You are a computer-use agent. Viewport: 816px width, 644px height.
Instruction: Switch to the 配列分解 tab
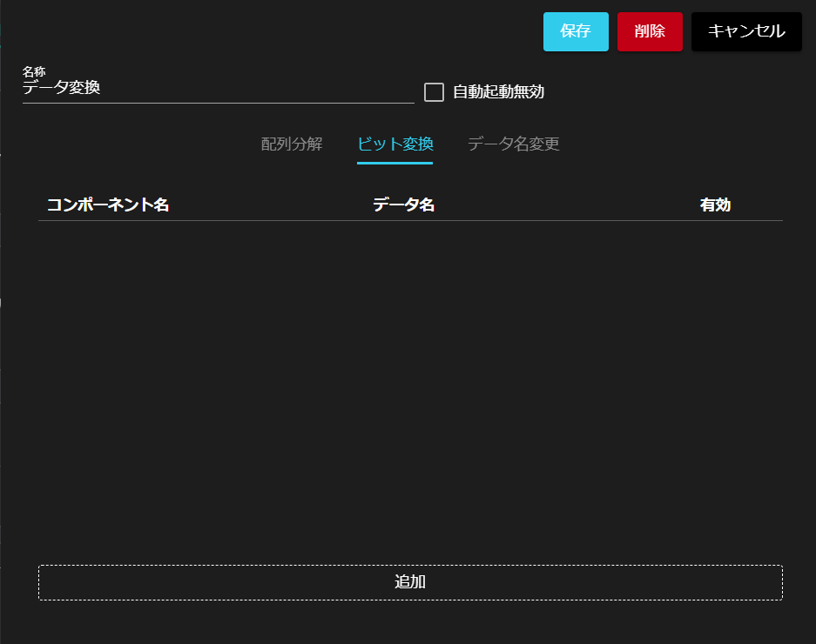[292, 144]
